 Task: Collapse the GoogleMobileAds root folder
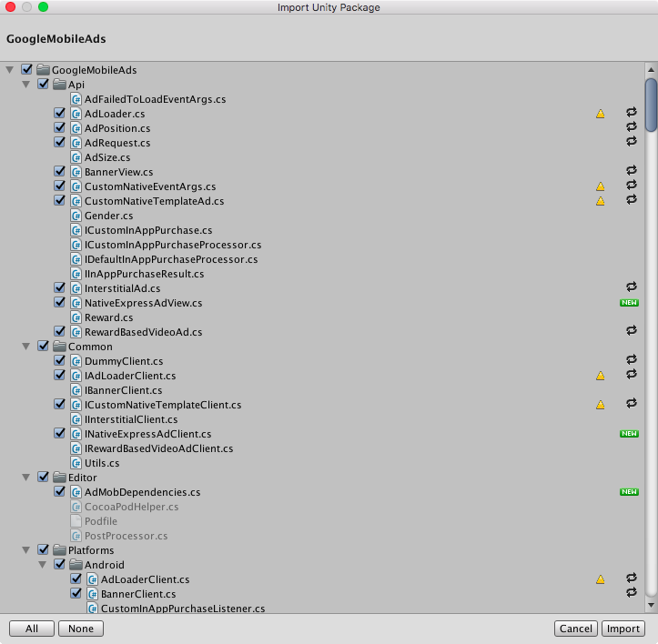click(10, 70)
